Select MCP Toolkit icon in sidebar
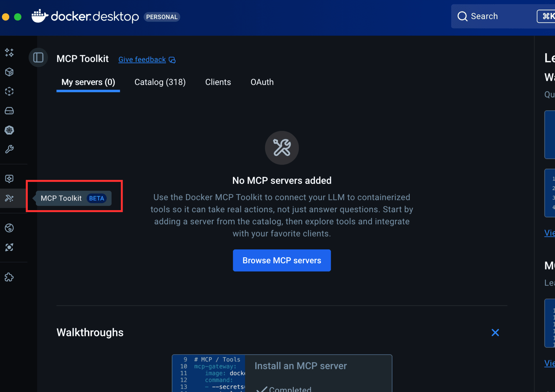This screenshot has width=555, height=392. coord(9,198)
